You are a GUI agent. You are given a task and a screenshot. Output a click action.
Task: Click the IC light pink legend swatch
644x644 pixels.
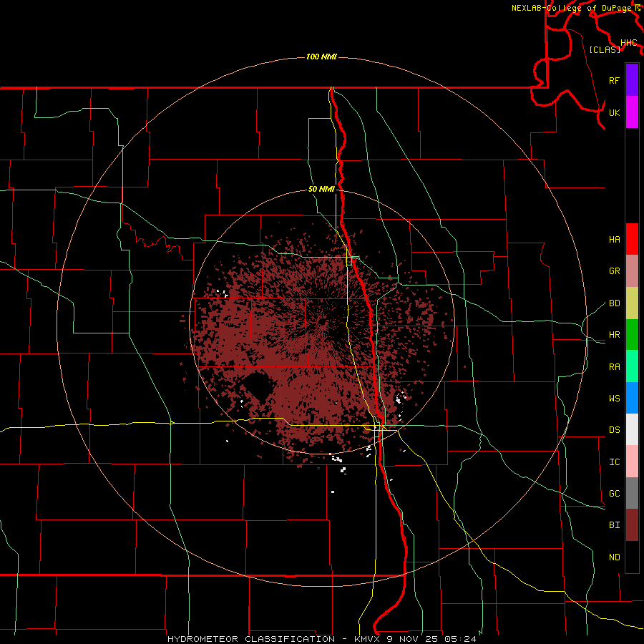coord(632,462)
